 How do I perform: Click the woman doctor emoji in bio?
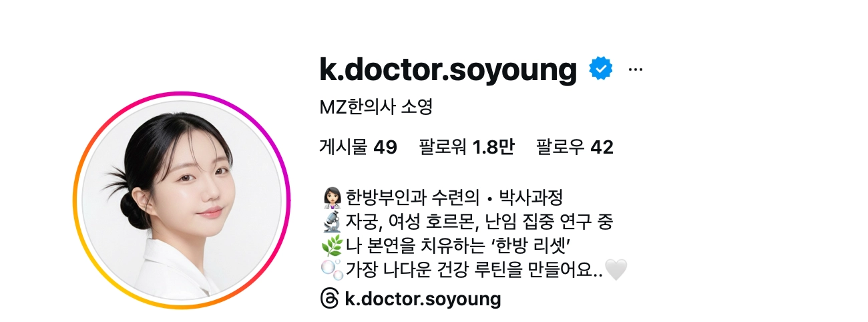pyautogui.click(x=331, y=198)
